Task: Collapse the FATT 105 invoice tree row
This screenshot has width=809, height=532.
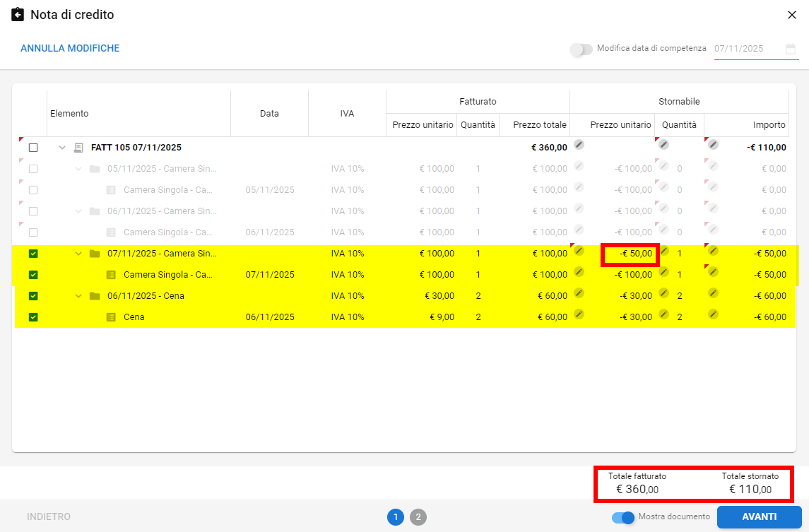Action: pyautogui.click(x=62, y=148)
